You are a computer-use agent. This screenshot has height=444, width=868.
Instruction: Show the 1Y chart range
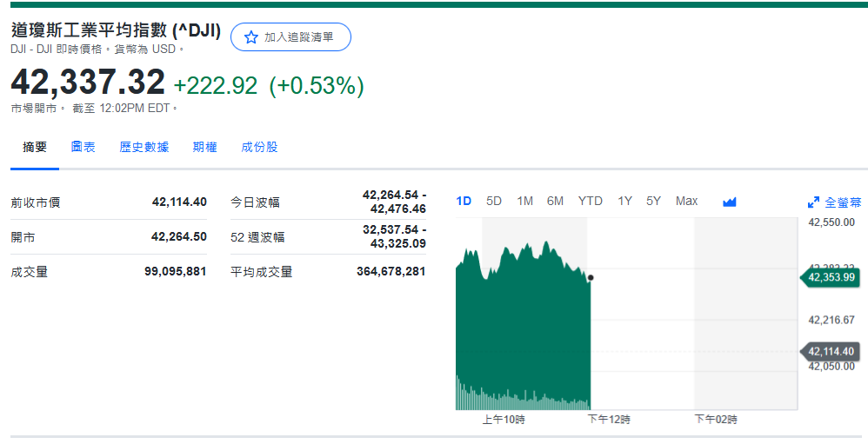624,202
